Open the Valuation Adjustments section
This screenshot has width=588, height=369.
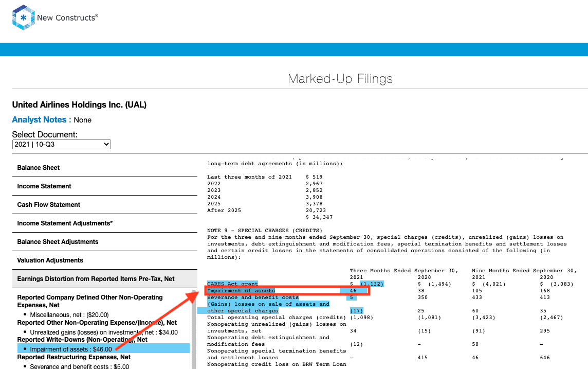tap(105, 260)
